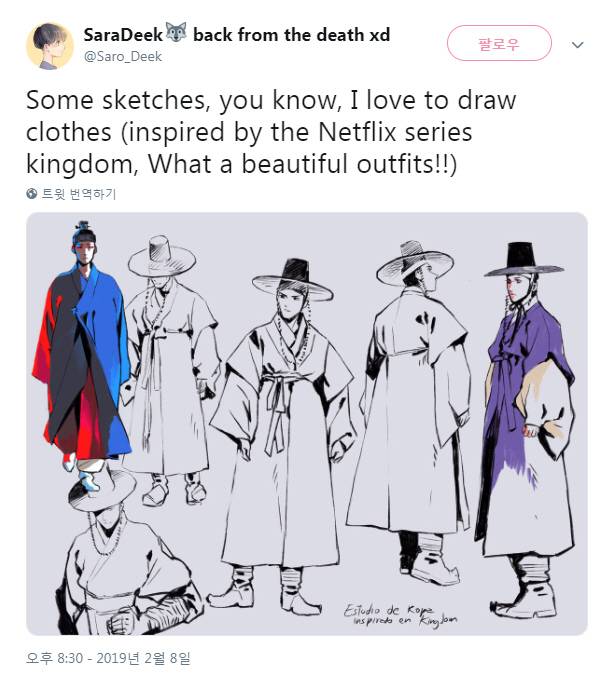The height and width of the screenshot is (679, 604).
Task: Click the tweet timestamp 오후 8:30
Action: (x=54, y=658)
